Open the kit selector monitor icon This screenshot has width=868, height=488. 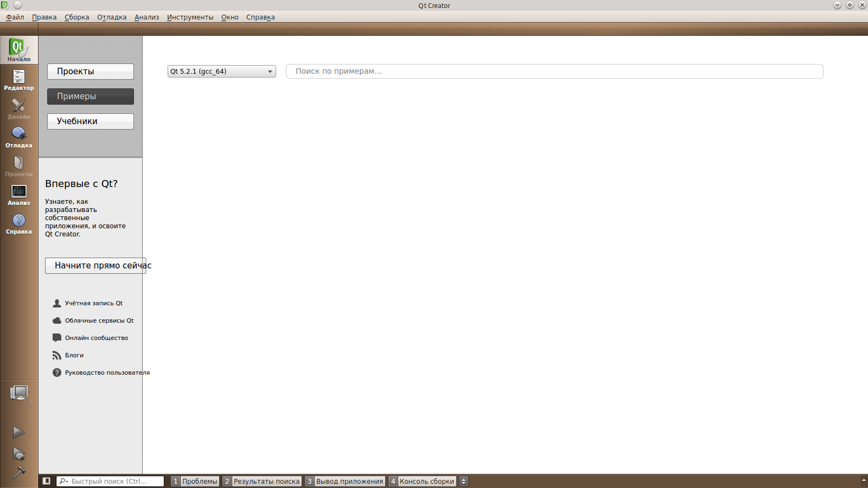point(19,393)
